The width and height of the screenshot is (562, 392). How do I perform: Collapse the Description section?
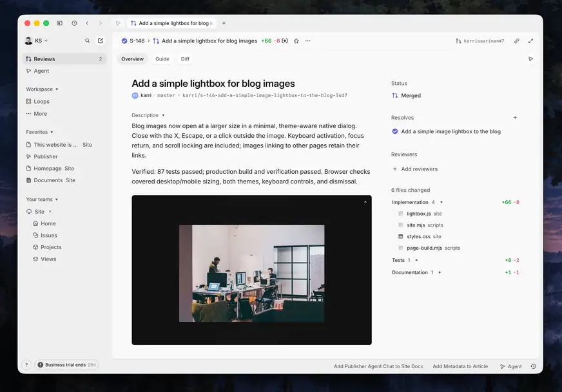148,115
